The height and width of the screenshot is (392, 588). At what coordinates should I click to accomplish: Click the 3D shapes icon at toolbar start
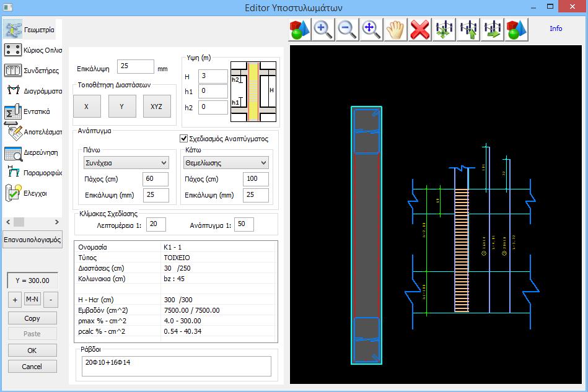[301, 29]
